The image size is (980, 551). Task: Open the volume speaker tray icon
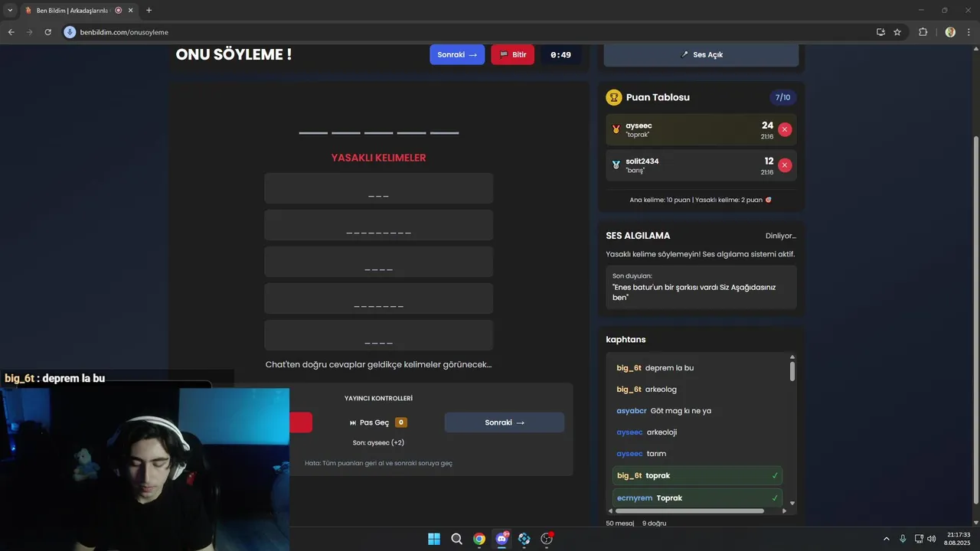point(932,539)
